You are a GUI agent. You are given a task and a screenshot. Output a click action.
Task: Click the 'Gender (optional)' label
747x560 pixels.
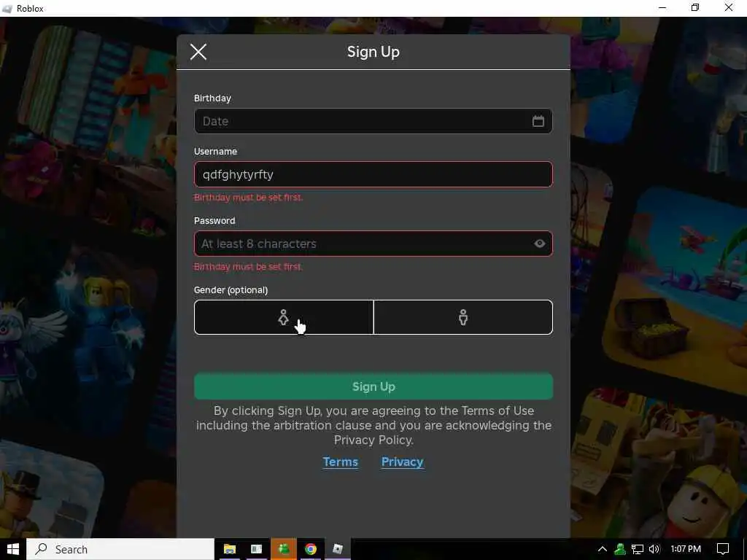click(231, 290)
